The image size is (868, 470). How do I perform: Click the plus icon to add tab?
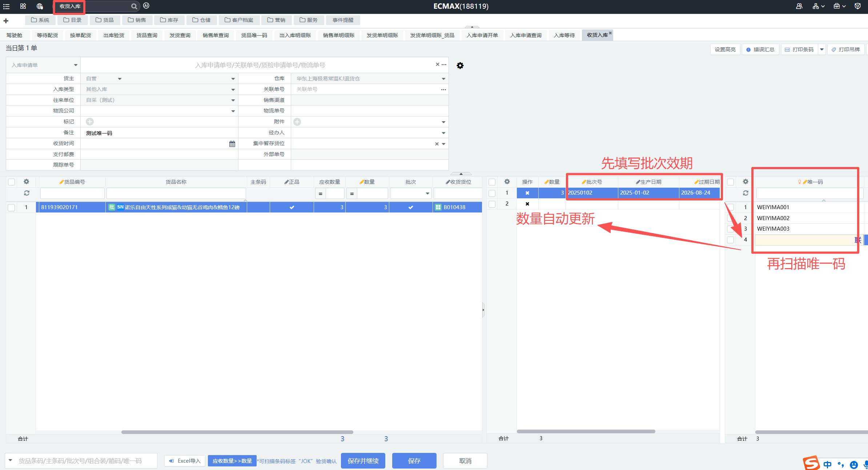point(6,21)
